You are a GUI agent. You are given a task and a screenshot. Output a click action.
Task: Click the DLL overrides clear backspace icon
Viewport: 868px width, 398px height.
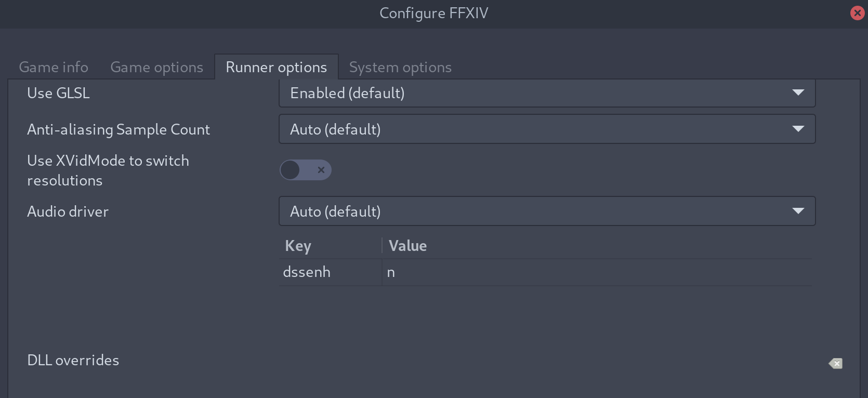(835, 363)
